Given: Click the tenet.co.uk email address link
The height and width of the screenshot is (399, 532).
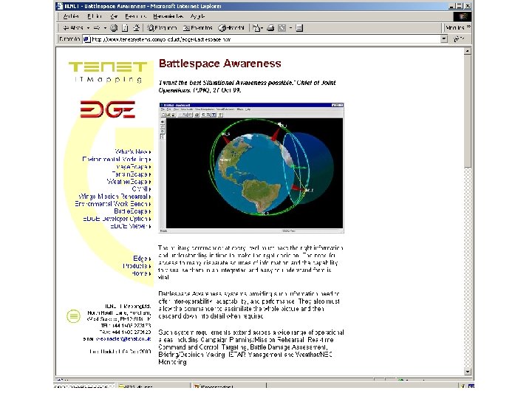Looking at the screenshot, I should [123, 339].
